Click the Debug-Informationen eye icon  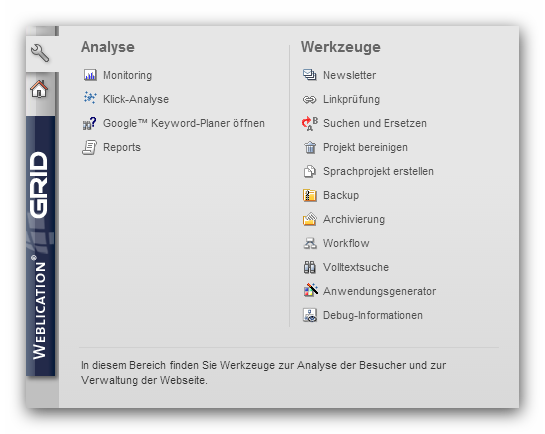[310, 315]
